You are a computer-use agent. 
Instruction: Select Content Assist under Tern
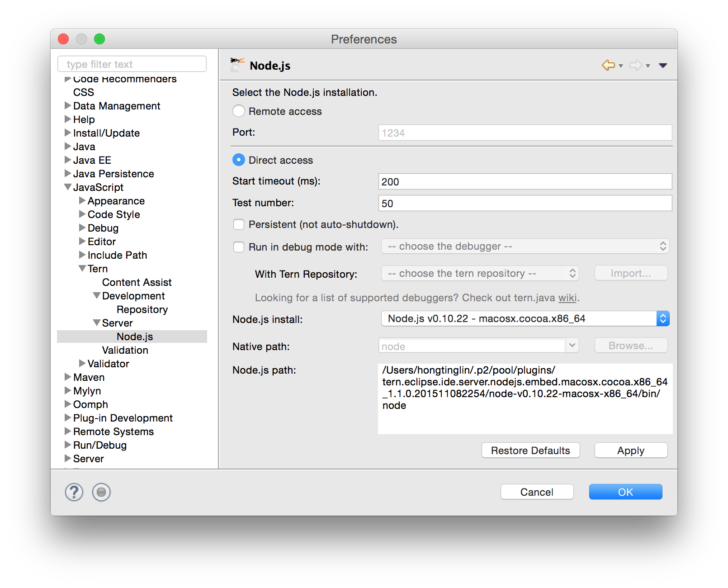(137, 282)
